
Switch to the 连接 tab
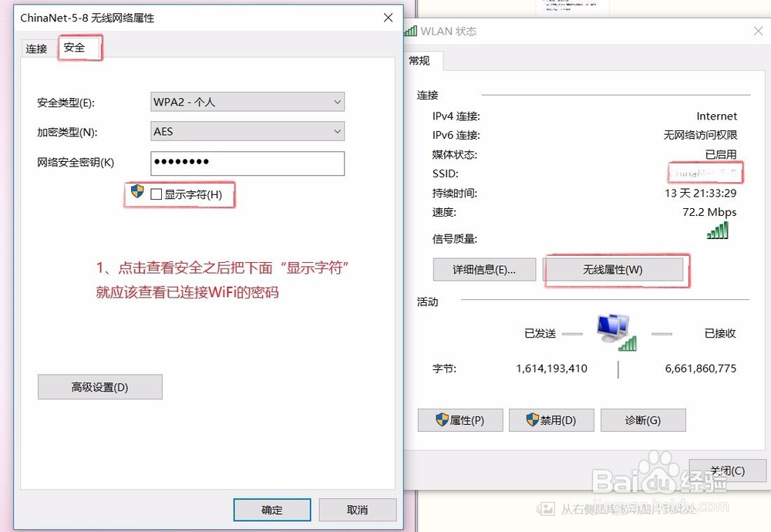click(36, 49)
